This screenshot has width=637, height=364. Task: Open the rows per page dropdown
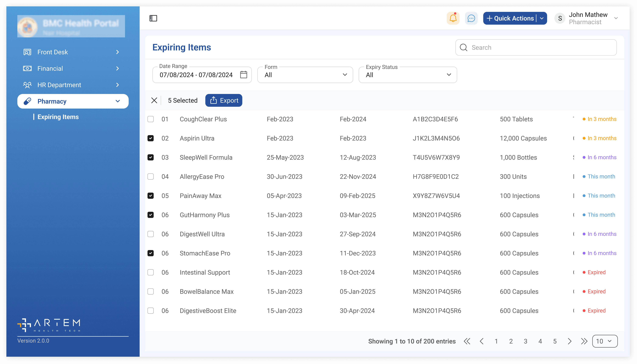(x=604, y=341)
